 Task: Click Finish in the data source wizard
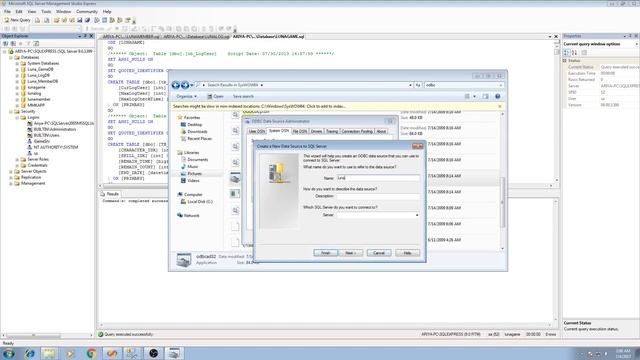coord(325,253)
